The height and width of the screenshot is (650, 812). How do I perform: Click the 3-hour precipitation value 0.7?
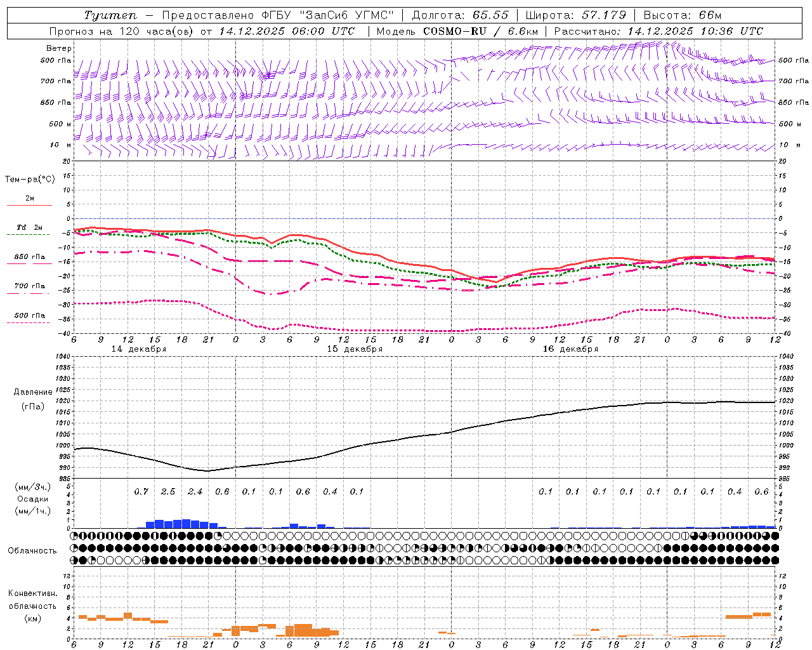[141, 492]
